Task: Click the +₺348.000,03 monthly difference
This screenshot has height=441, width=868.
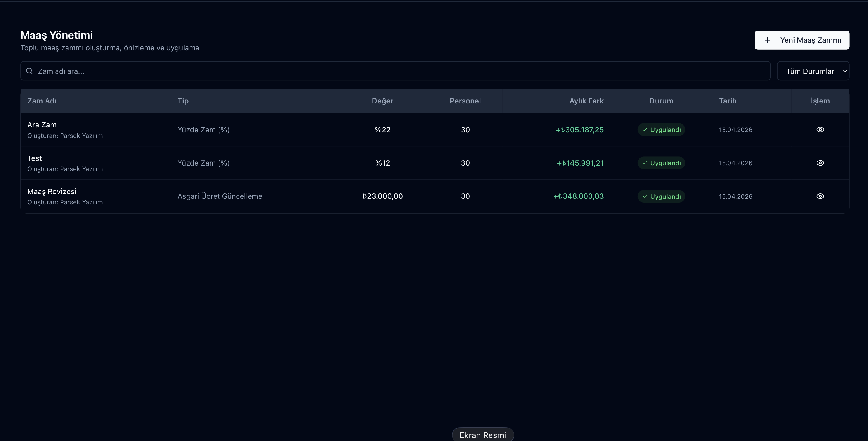Action: (x=578, y=196)
